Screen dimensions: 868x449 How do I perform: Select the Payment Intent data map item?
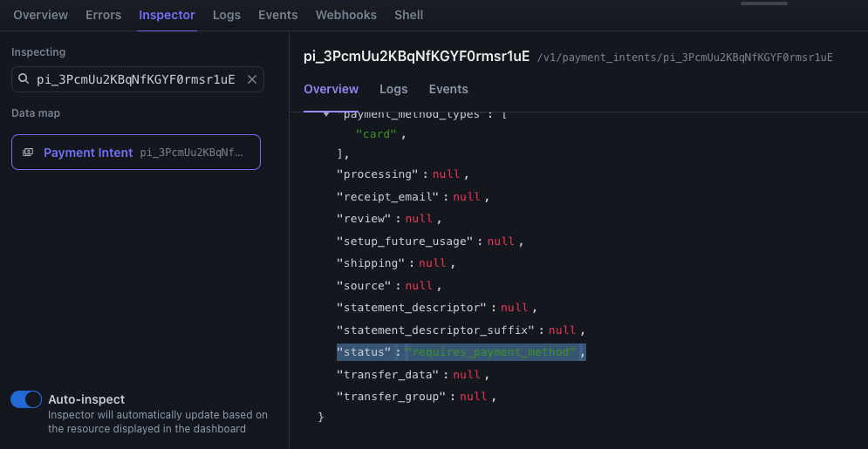tap(136, 152)
